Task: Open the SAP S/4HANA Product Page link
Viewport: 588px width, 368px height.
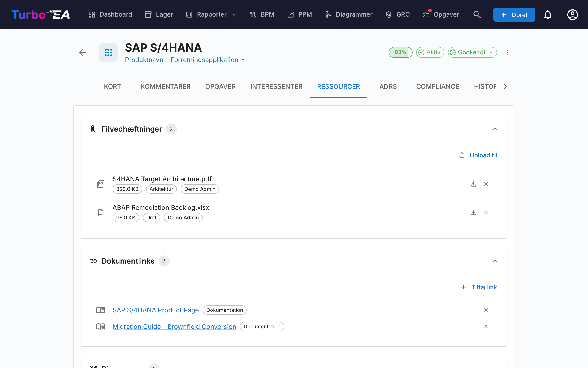Action: point(155,310)
